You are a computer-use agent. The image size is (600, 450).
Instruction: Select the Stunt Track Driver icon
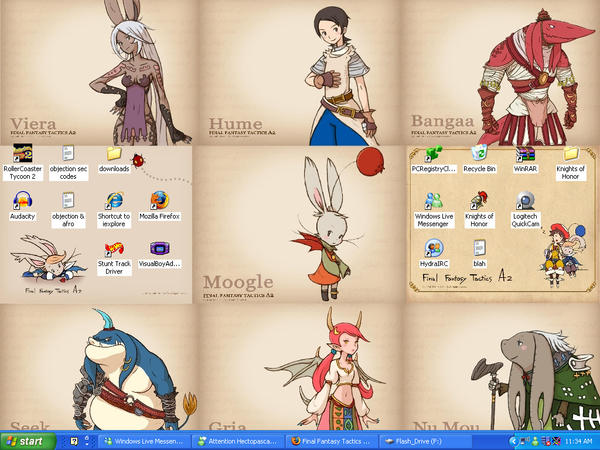(x=113, y=248)
